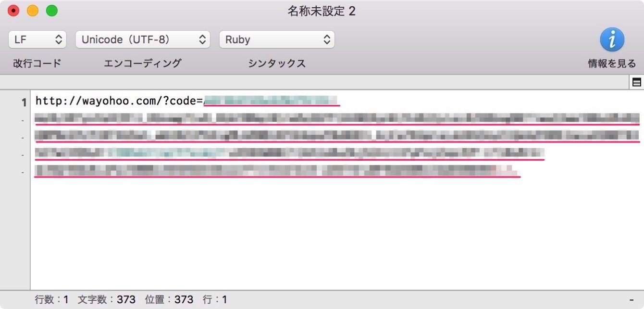Open the Ruby syntax dropdown
This screenshot has height=309, width=644.
click(277, 39)
